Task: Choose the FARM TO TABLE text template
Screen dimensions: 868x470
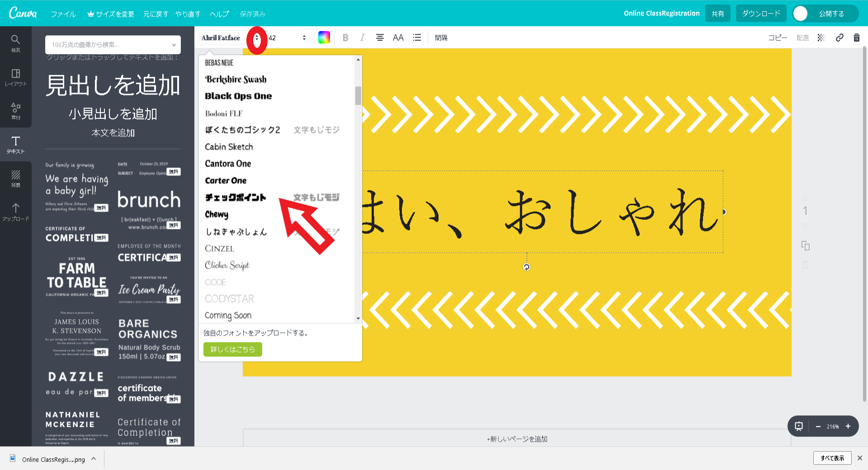Action: [x=77, y=277]
